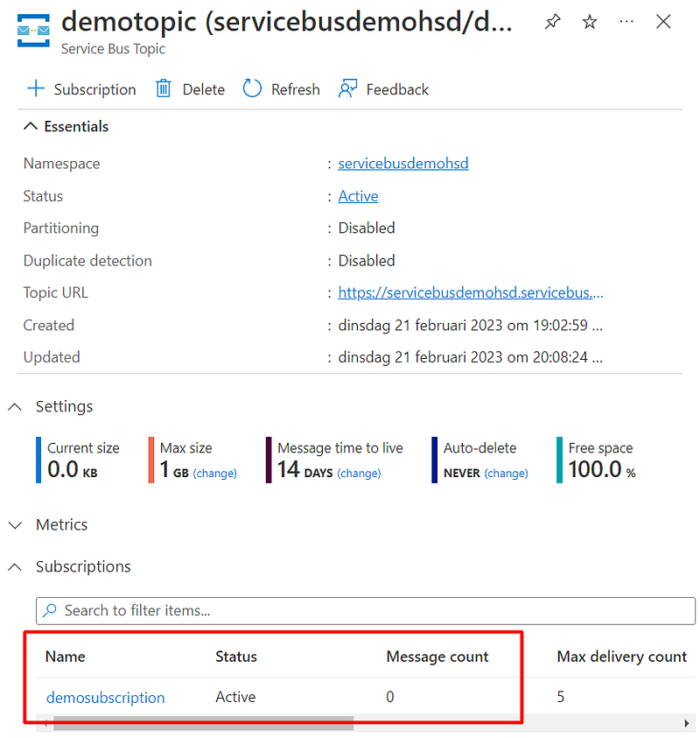The width and height of the screenshot is (700, 738).
Task: Click the Duplicate detection Disabled value
Action: [367, 260]
